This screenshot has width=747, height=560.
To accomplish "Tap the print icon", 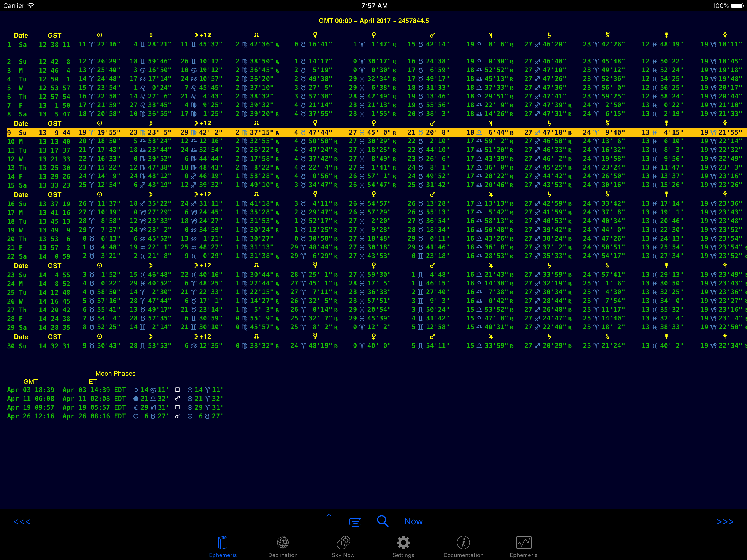I will (x=355, y=521).
